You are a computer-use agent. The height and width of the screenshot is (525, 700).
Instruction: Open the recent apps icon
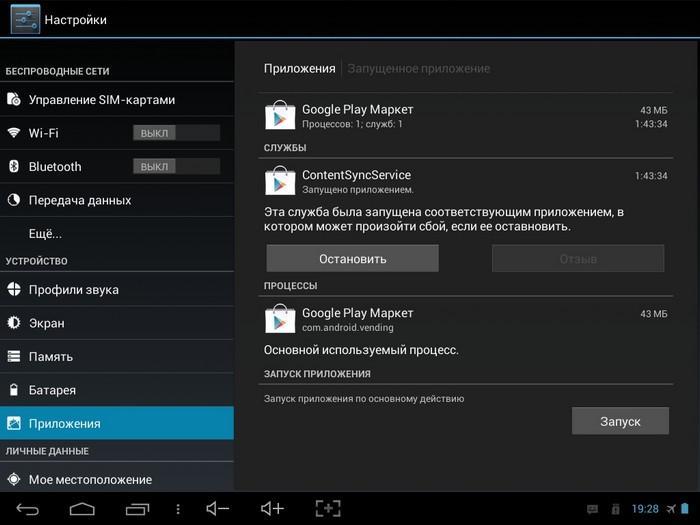pos(137,509)
